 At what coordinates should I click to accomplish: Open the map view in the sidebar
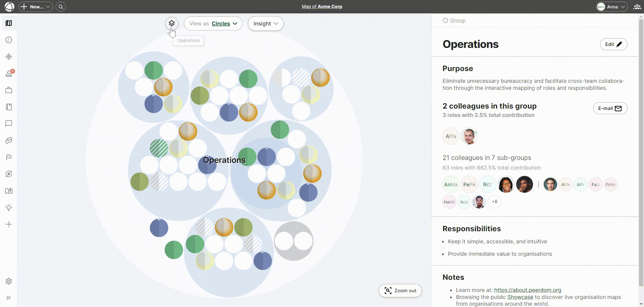click(9, 23)
